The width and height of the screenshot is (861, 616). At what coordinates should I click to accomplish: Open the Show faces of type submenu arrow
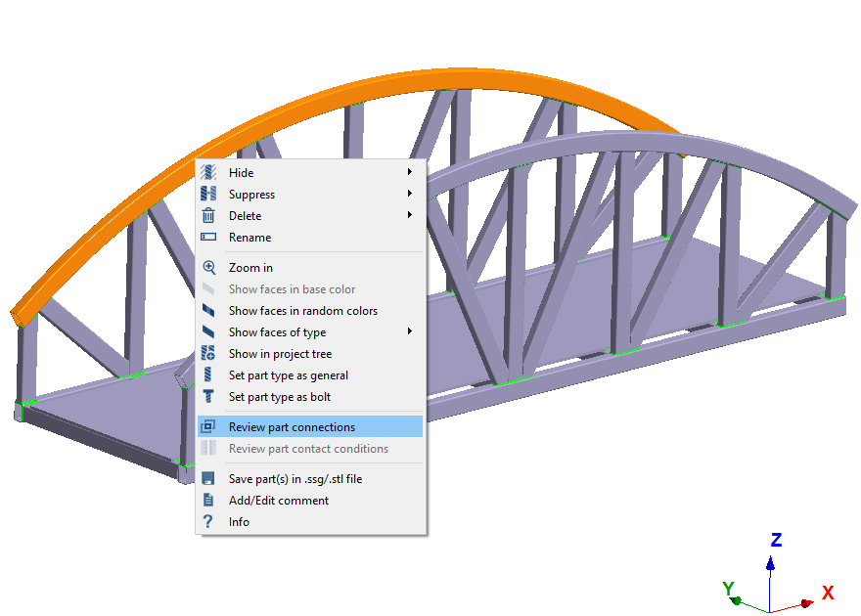point(410,332)
